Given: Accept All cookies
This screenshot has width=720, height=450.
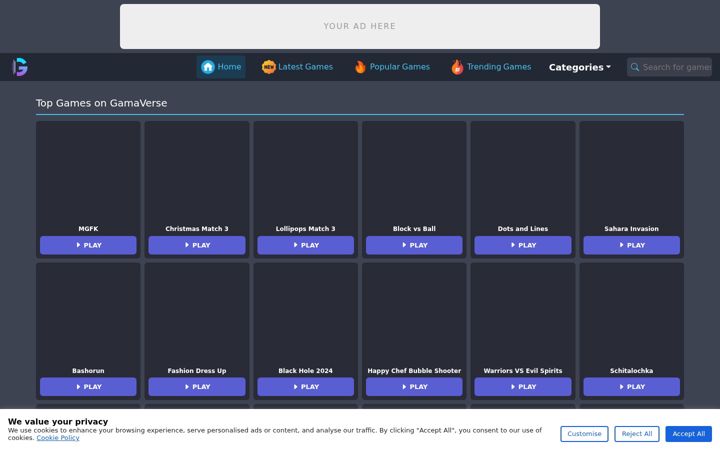Looking at the screenshot, I should click(x=689, y=433).
